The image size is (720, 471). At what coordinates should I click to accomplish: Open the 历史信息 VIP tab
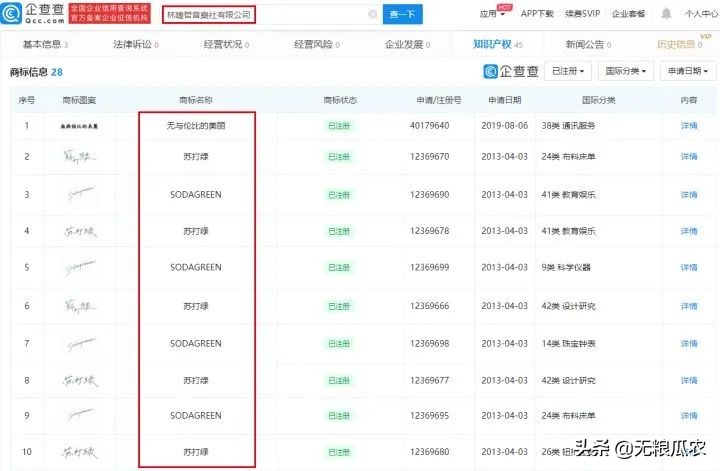coord(680,44)
